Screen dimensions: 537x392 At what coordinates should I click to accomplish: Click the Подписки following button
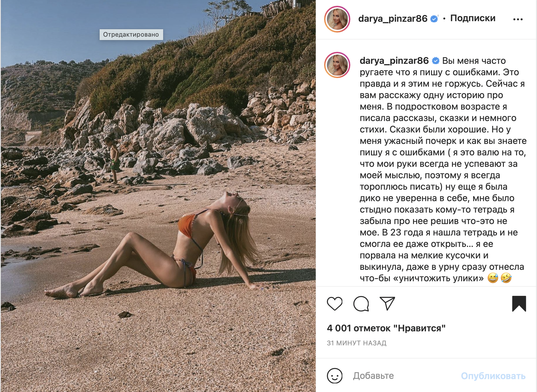click(473, 18)
